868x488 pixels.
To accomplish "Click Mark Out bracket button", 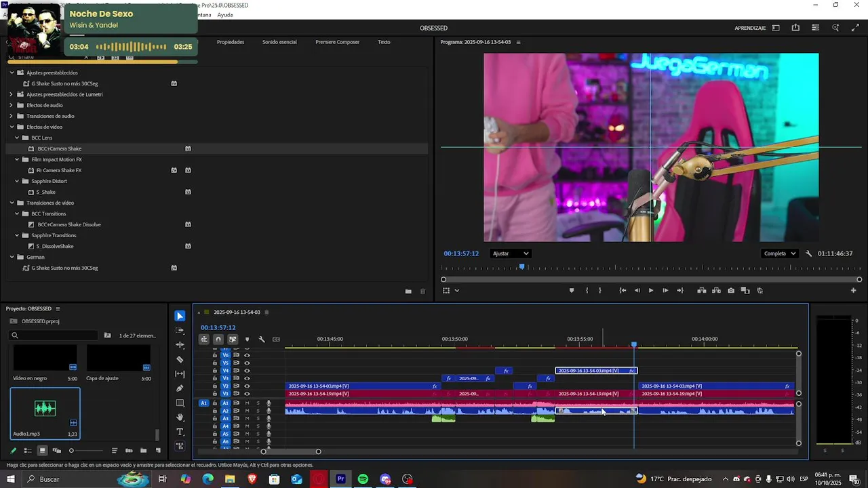I will coord(599,290).
